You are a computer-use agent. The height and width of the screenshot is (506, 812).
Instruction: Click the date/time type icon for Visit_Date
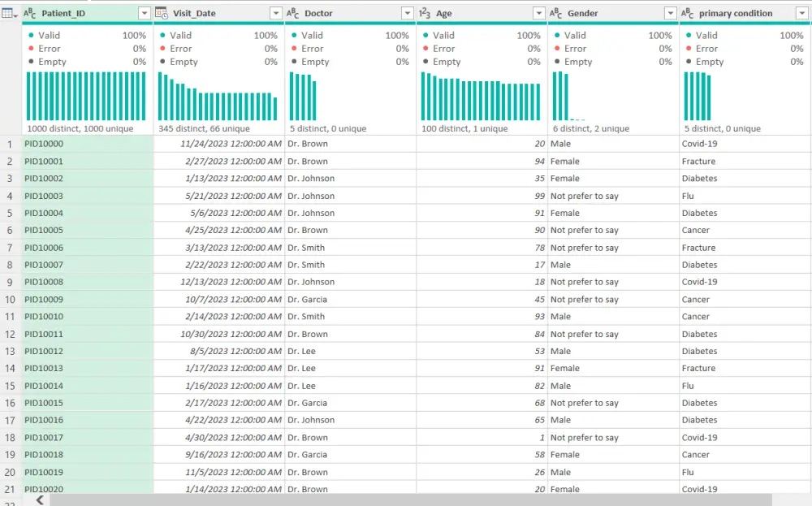tap(161, 13)
